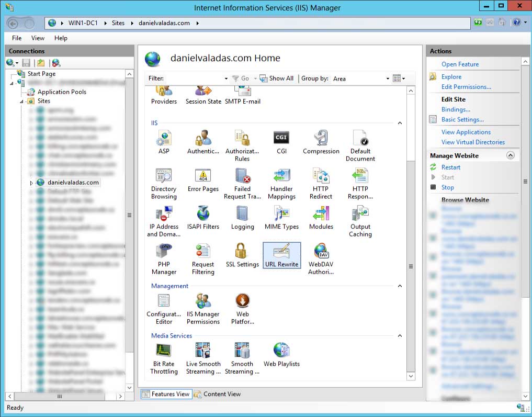Open the File menu
532x417 pixels.
pyautogui.click(x=17, y=38)
